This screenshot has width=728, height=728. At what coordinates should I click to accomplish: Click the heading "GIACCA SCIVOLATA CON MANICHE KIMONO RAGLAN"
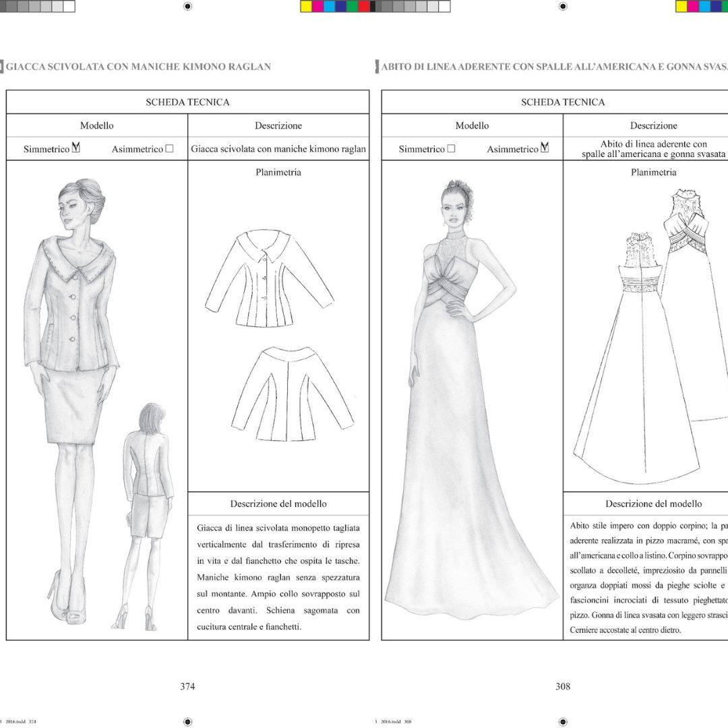(x=138, y=66)
